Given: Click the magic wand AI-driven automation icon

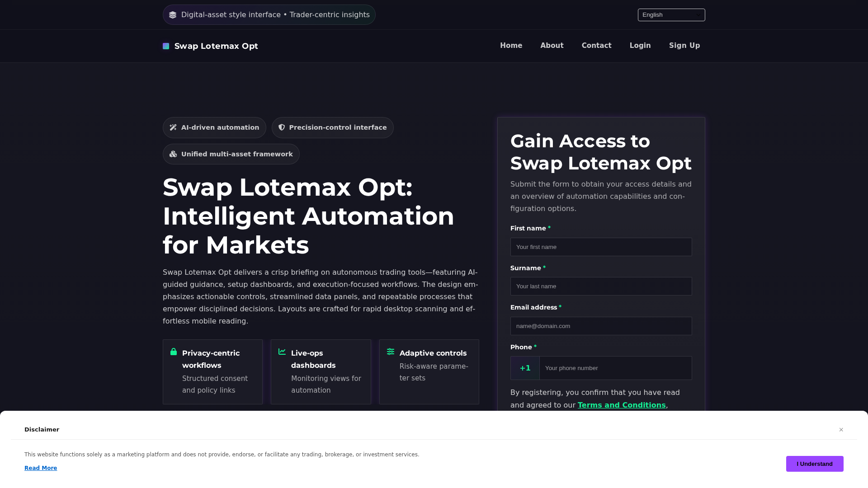Looking at the screenshot, I should point(173,127).
